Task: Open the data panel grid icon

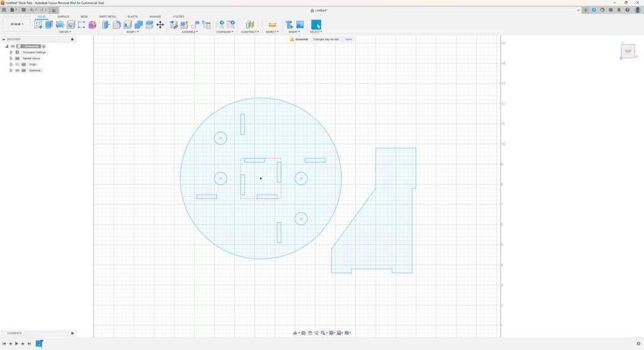Action: point(4,10)
